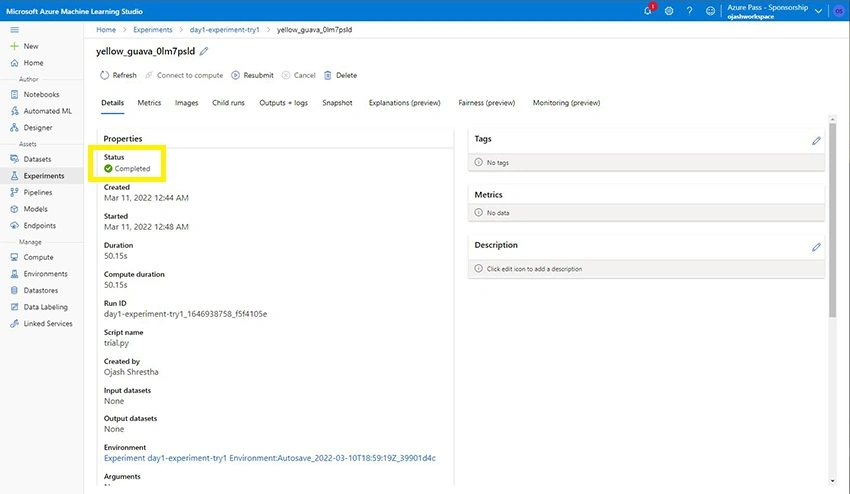Switch to the Metrics tab
850x494 pixels.
[149, 102]
